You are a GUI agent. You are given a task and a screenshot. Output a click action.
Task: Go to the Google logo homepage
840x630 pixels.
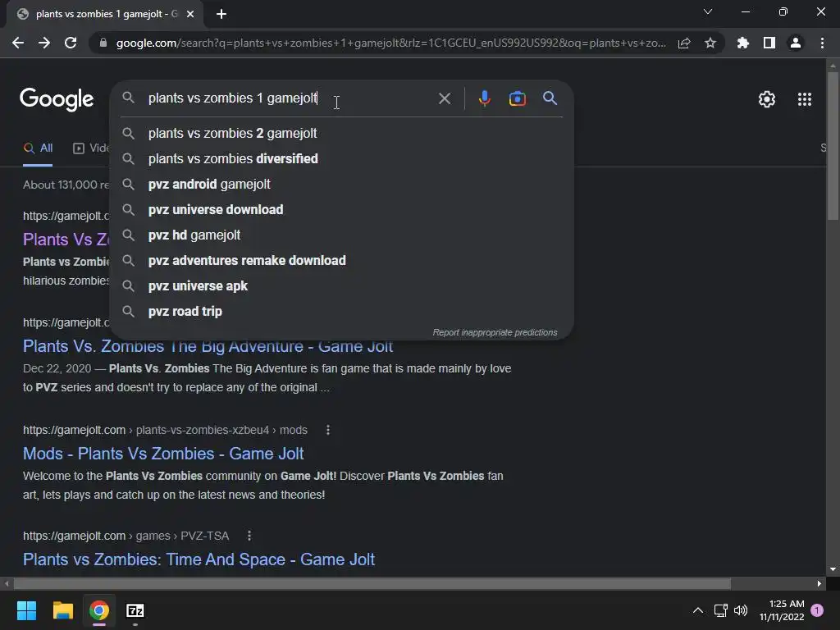(x=57, y=99)
